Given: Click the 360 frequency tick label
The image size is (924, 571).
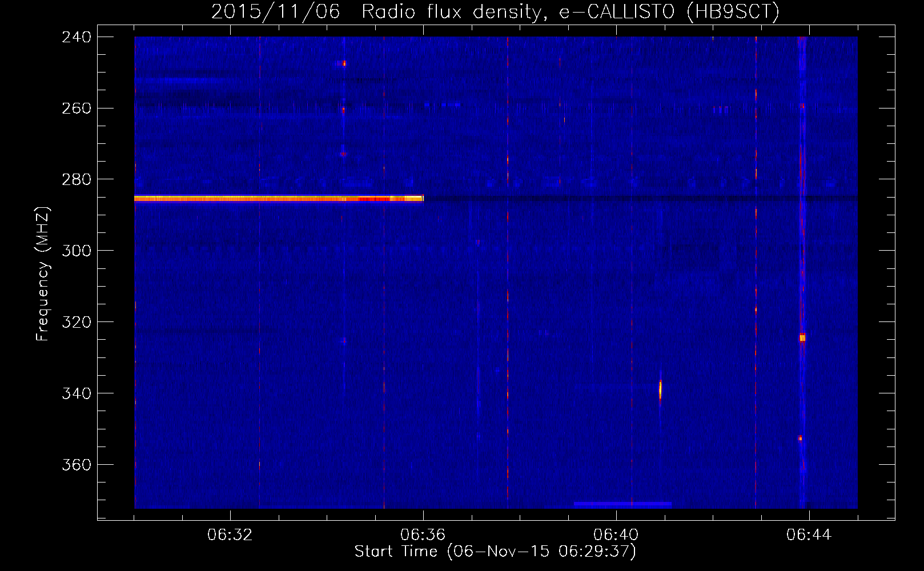Looking at the screenshot, I should point(77,465).
